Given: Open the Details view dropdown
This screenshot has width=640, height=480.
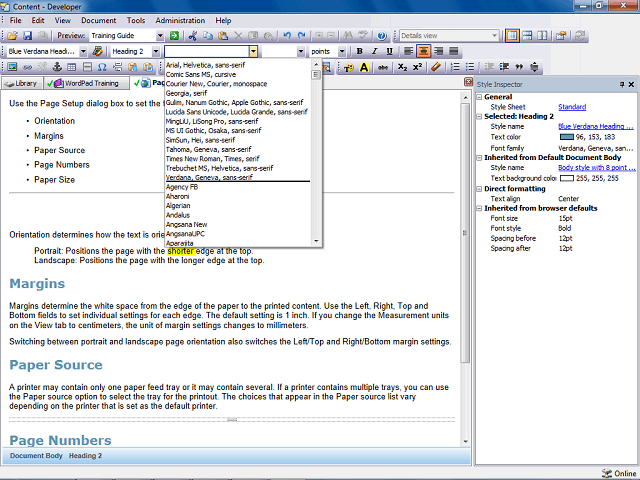Looking at the screenshot, I should [x=495, y=36].
